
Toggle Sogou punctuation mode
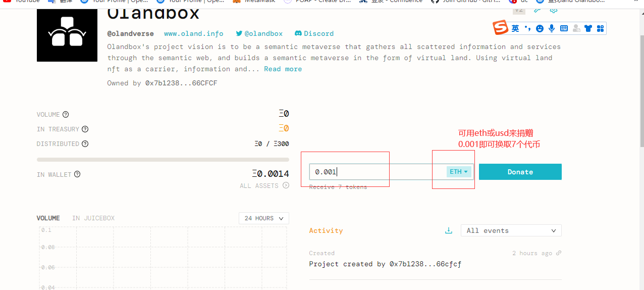coord(527,29)
